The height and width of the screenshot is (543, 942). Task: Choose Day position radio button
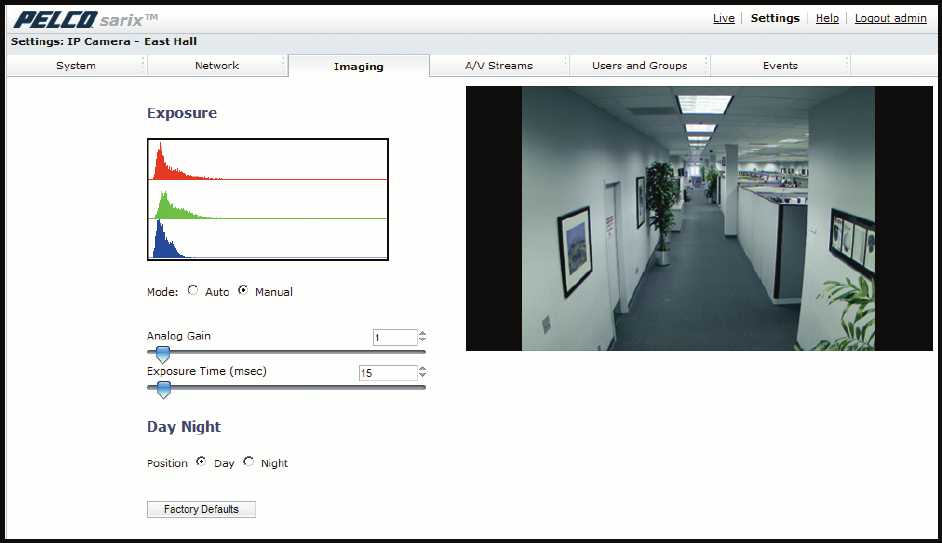[x=201, y=461]
